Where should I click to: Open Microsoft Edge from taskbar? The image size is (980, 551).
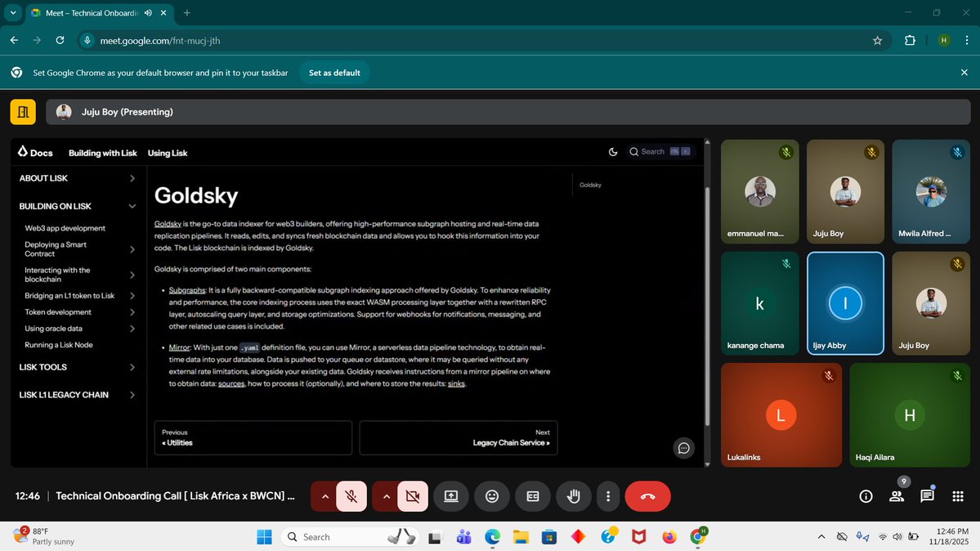[493, 536]
